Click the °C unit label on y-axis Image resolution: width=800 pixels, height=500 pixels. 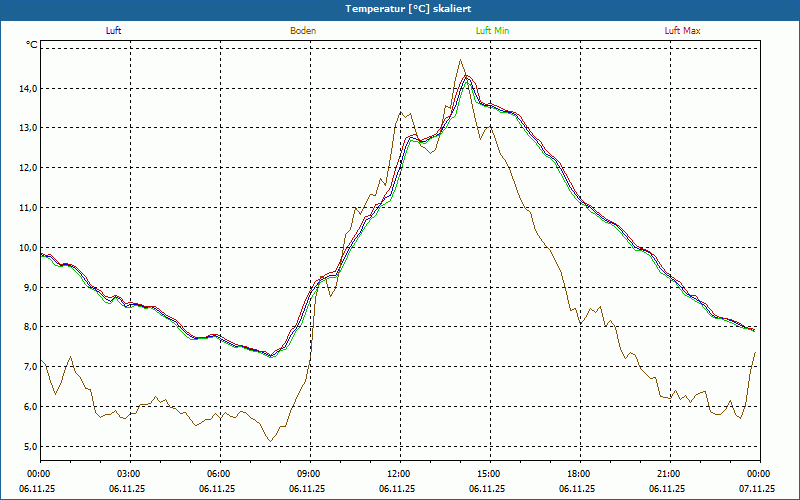tap(32, 45)
